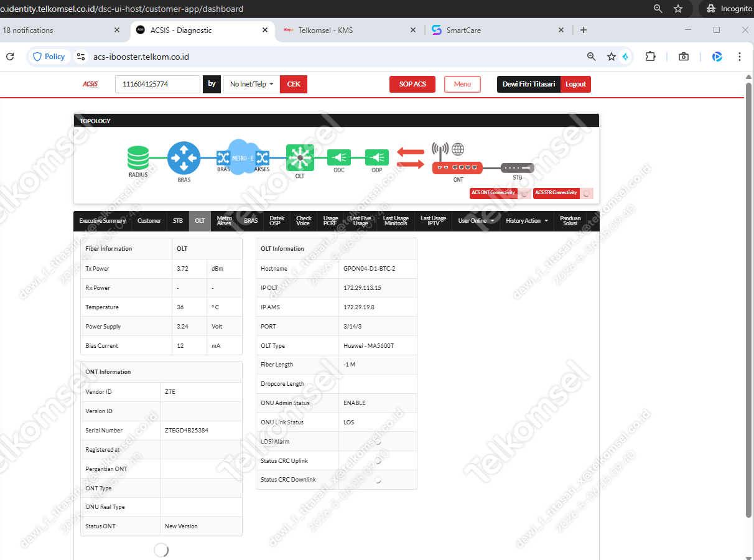Click the grey STB device icon
This screenshot has height=560, width=754.
pos(518,168)
